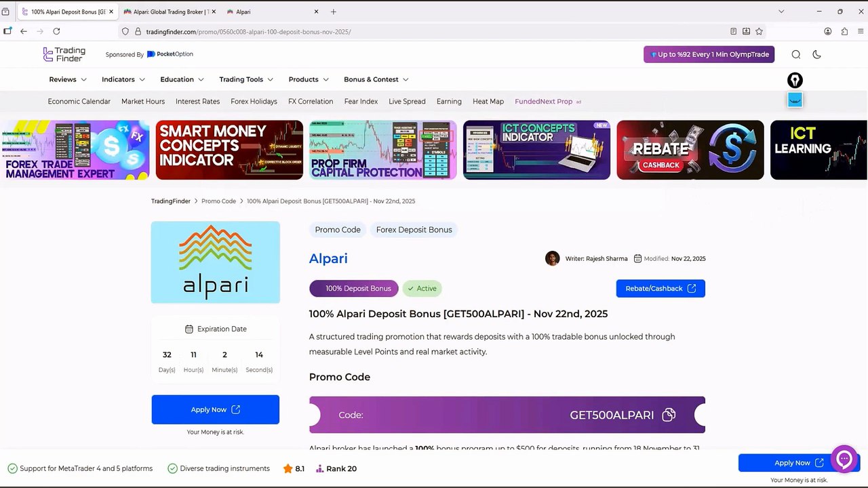Image resolution: width=868 pixels, height=488 pixels.
Task: Click the address bar URL field
Action: [434, 31]
